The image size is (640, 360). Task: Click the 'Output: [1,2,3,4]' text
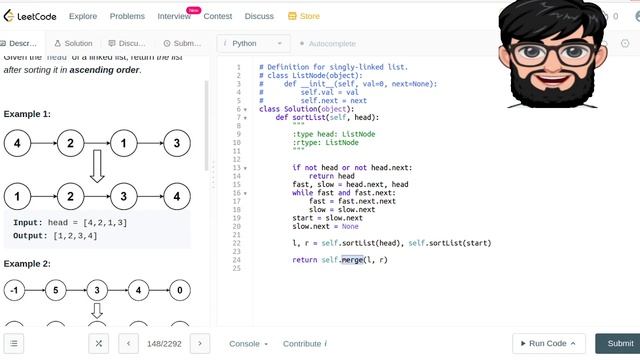point(55,236)
